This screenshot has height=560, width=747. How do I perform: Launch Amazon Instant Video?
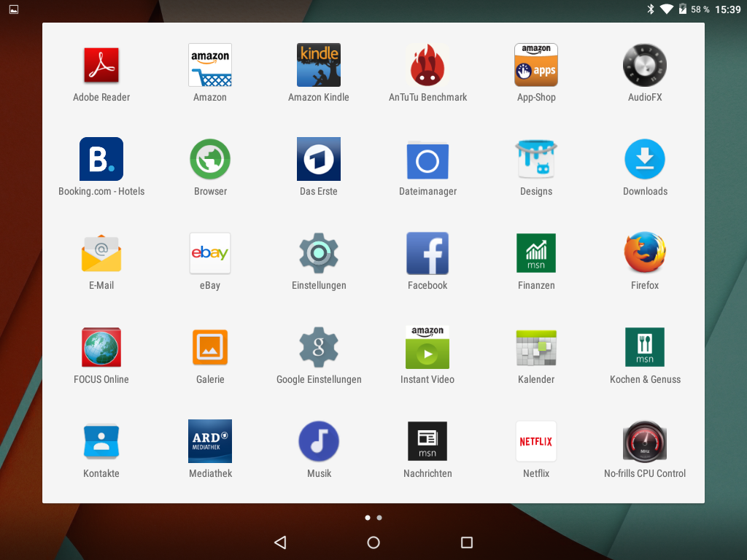point(427,347)
